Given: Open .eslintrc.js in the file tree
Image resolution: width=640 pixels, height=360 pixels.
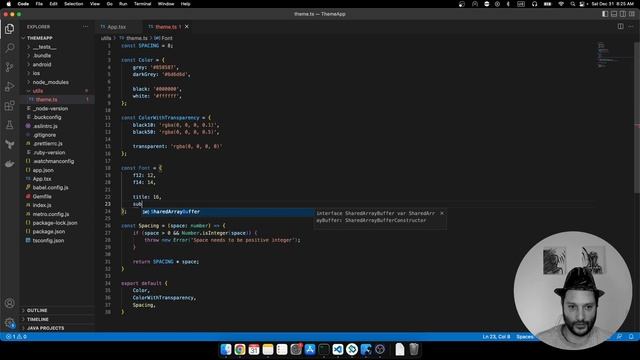Looking at the screenshot, I should [x=45, y=126].
